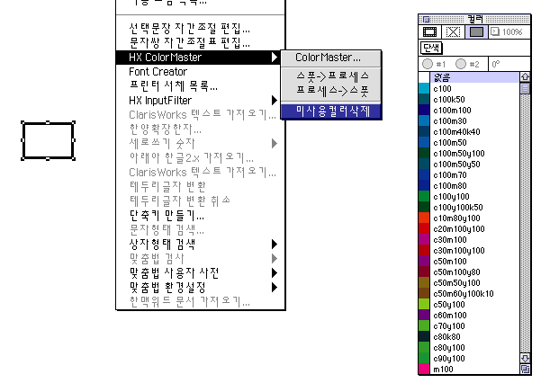This screenshot has height=392, width=550.
Task: Select the frame color icon
Action: [430, 31]
